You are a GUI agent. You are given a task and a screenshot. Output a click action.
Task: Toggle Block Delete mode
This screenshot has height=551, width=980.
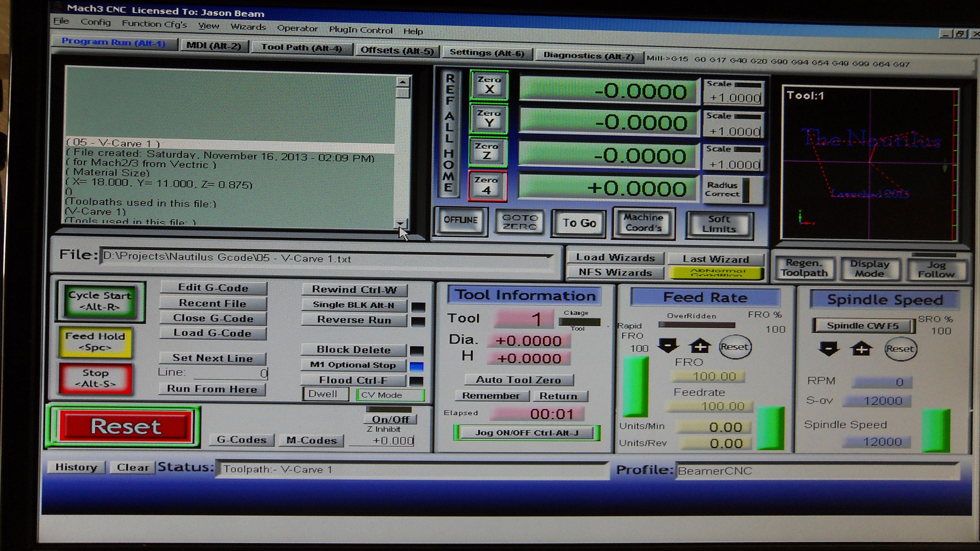pyautogui.click(x=353, y=350)
